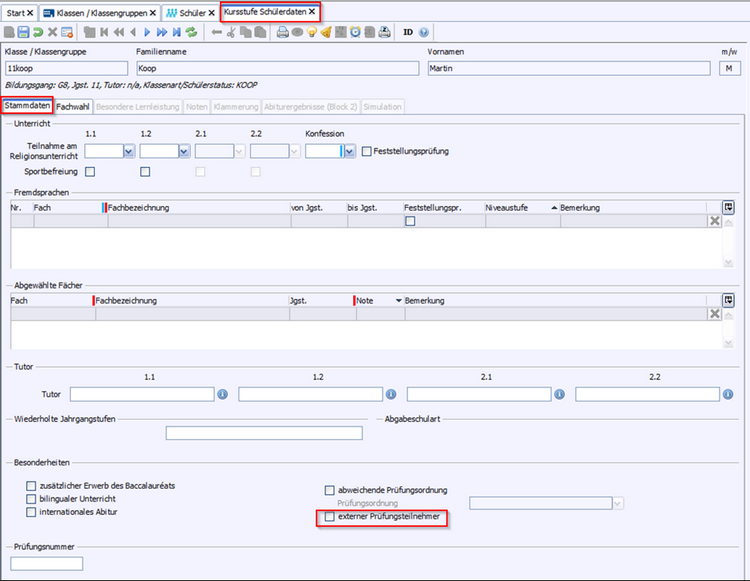
Task: Click the green refresh arrows icon
Action: pos(191,32)
